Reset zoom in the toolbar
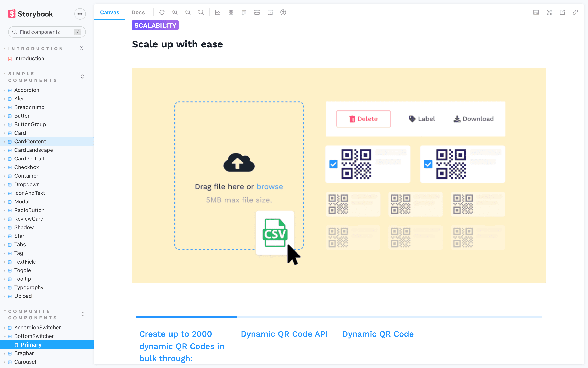This screenshot has height=368, width=588. click(x=201, y=12)
